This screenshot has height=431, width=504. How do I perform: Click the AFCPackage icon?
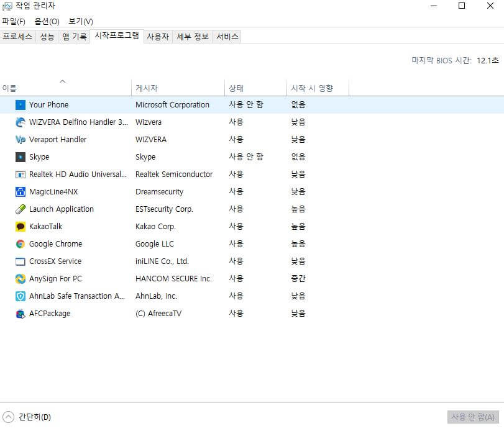click(x=21, y=314)
